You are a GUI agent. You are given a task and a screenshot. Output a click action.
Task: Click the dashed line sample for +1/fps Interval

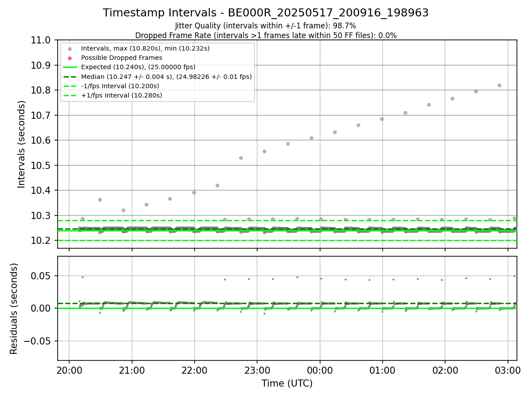[70, 95]
